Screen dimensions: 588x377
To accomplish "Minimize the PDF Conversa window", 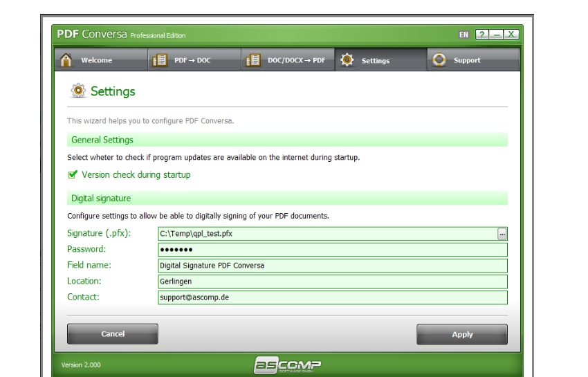I will [x=497, y=35].
